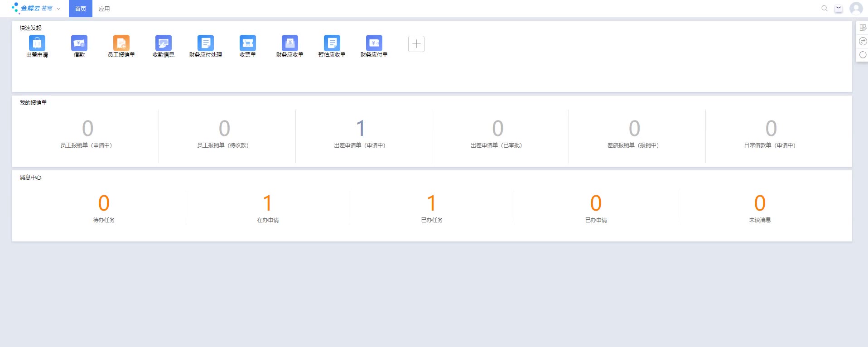868x347 pixels.
Task: Expand the dropdown next to 金蝶云苍穹
Action: point(58,9)
